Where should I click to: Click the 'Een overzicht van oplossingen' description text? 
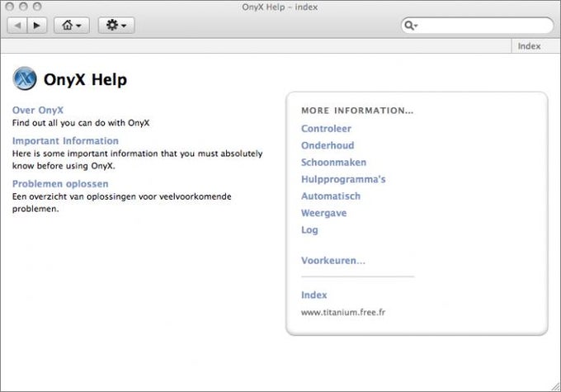(121, 203)
